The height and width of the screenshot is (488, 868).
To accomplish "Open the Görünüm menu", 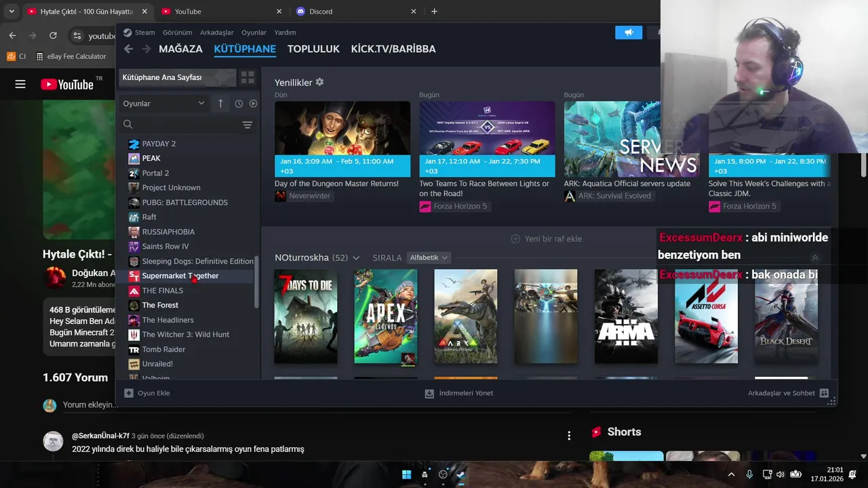I will click(177, 32).
